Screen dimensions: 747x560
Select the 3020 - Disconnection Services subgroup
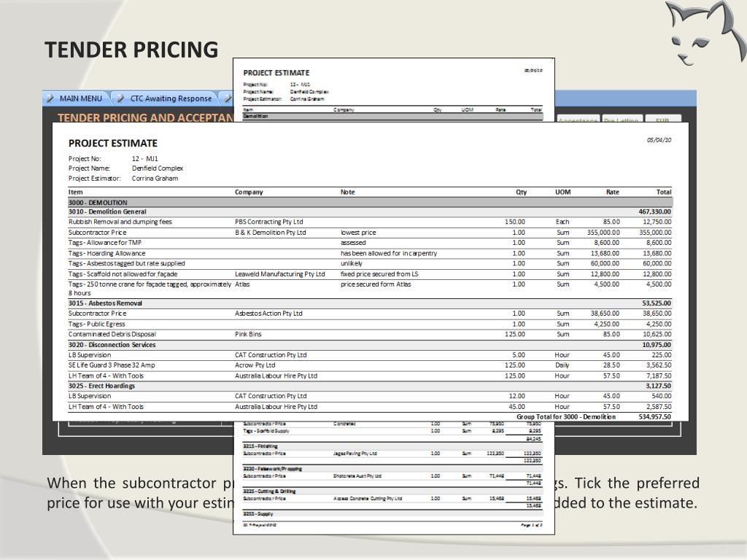coord(112,345)
